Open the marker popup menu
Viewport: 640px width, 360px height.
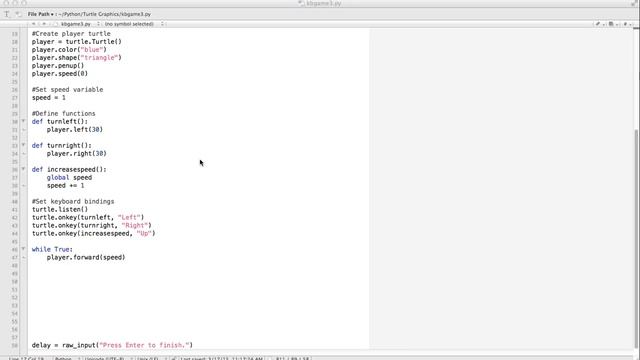coord(627,24)
